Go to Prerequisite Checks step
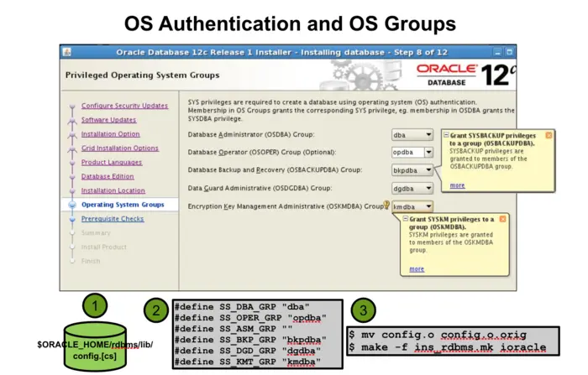 (113, 219)
